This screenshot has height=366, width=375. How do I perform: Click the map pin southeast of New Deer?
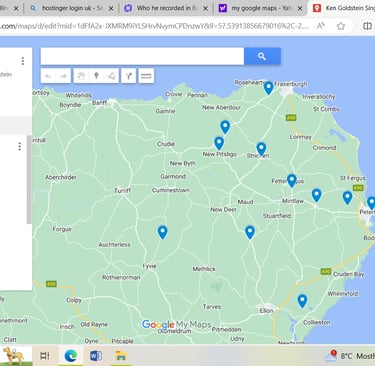250,232
